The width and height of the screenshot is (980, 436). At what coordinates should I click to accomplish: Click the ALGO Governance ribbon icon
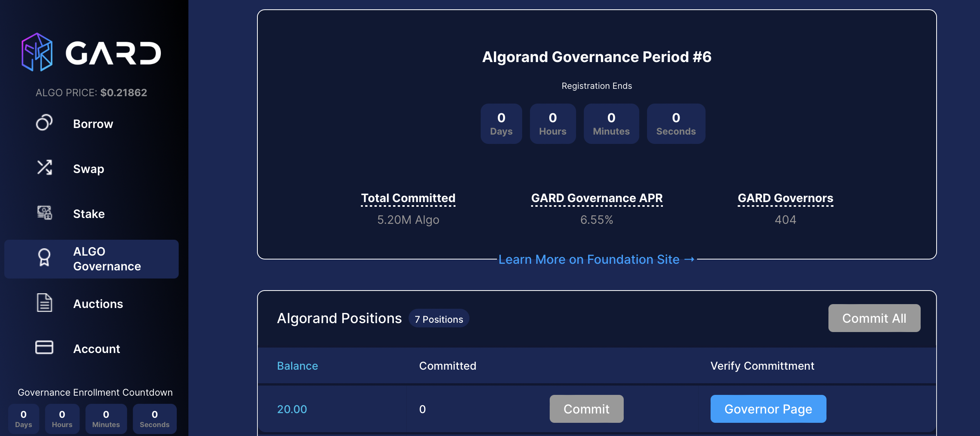click(44, 258)
